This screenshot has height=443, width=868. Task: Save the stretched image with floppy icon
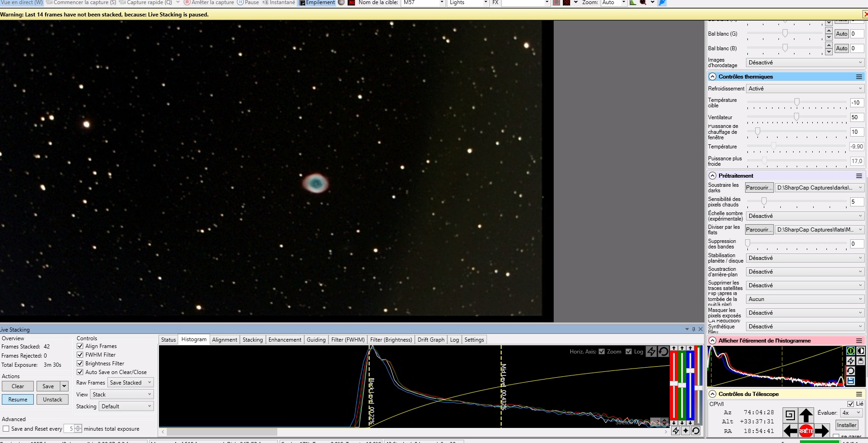851,381
